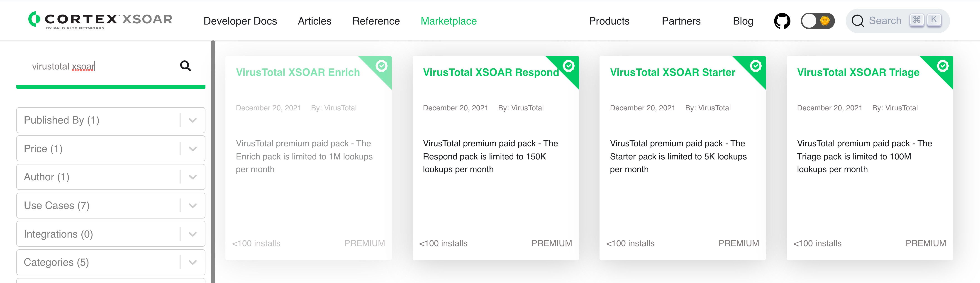Click the virustotal xsoar search input field

tap(99, 67)
